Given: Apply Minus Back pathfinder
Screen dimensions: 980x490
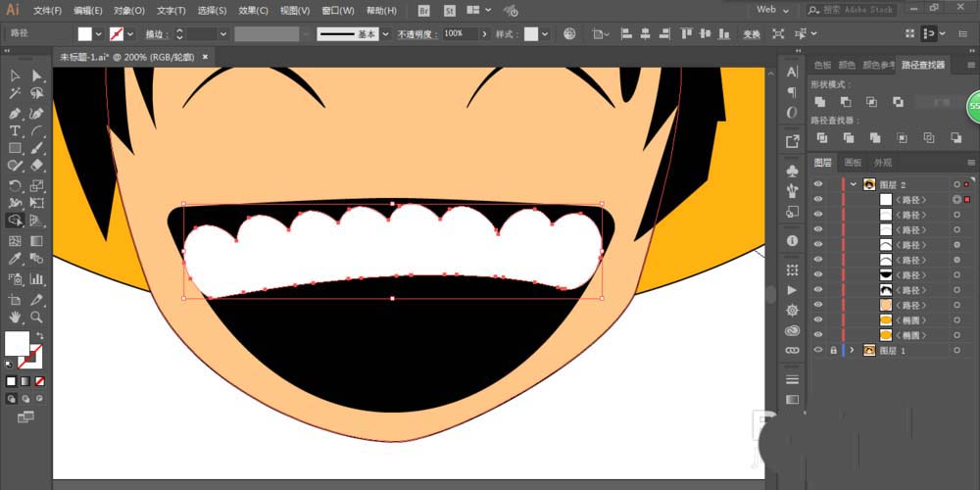Looking at the screenshot, I should coord(956,138).
